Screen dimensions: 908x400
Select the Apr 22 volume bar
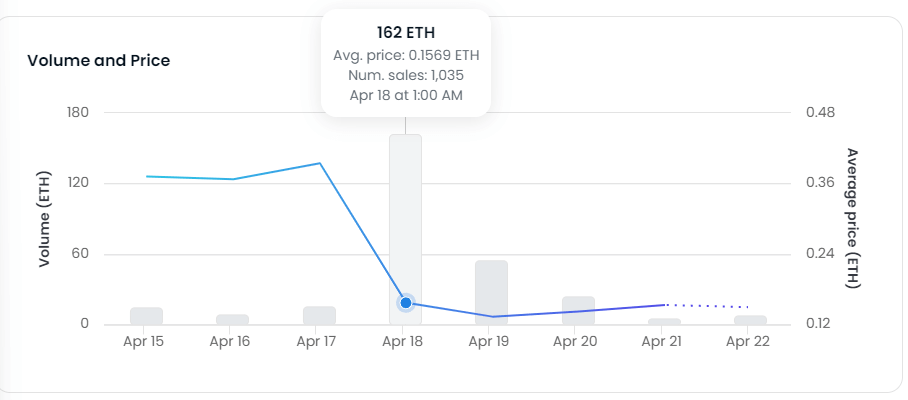click(750, 320)
